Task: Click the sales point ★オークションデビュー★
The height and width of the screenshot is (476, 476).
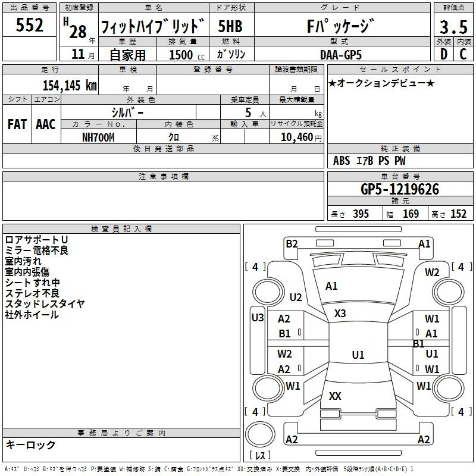Action: tap(381, 83)
